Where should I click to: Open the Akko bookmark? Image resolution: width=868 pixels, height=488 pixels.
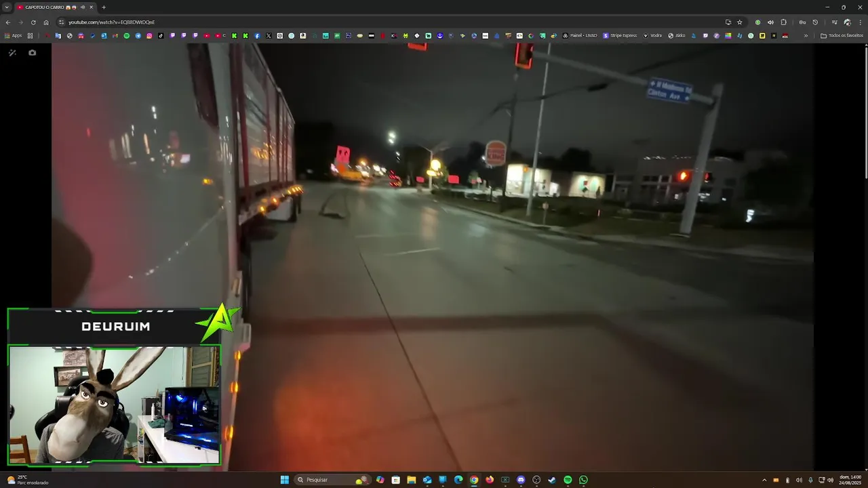point(677,35)
